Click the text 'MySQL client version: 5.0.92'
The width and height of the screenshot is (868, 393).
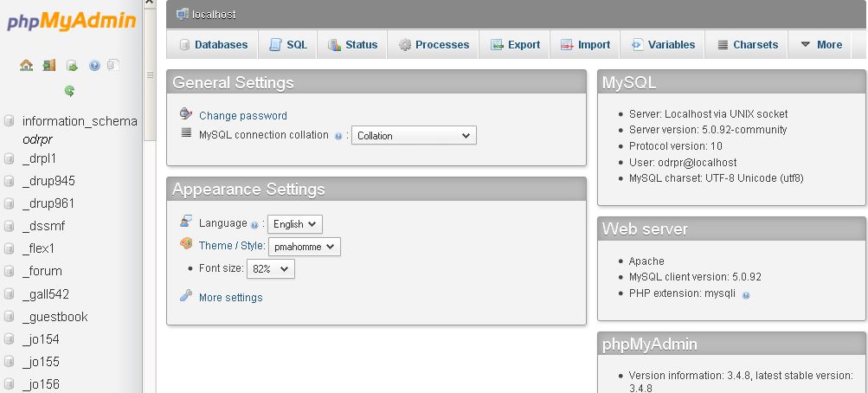click(x=695, y=277)
